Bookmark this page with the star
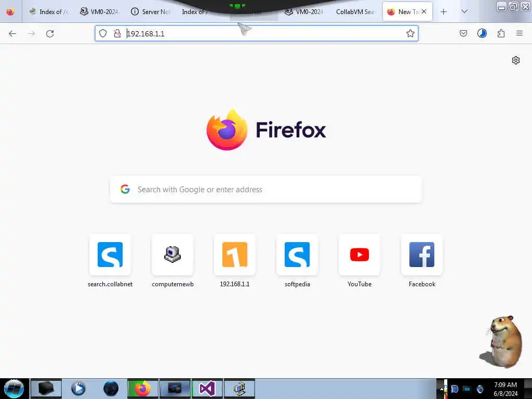The image size is (532, 399). click(410, 33)
